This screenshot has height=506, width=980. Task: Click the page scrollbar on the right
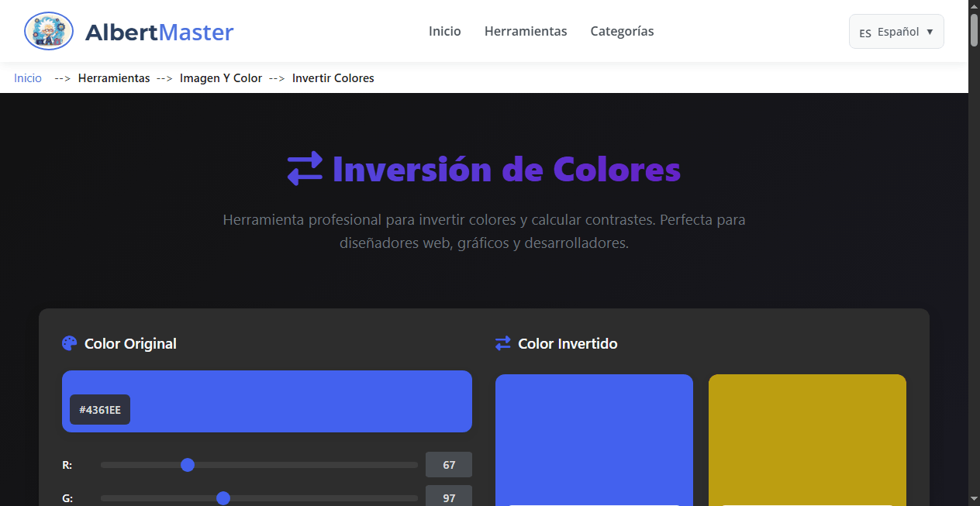(974, 31)
